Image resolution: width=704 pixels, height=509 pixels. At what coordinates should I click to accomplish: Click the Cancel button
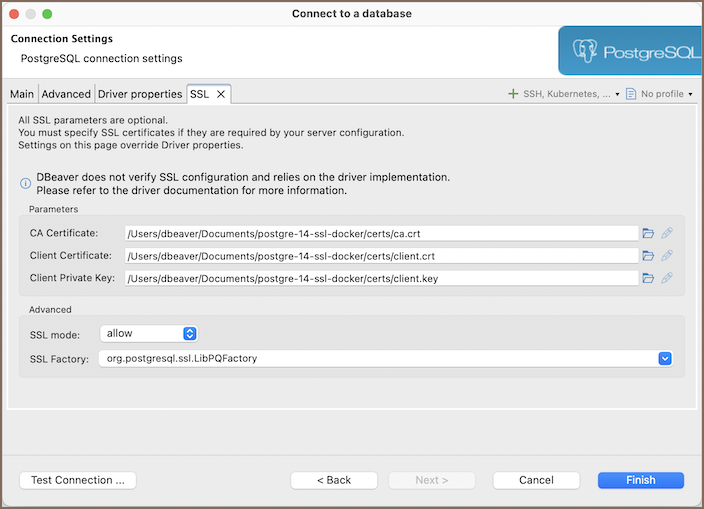pyautogui.click(x=536, y=480)
